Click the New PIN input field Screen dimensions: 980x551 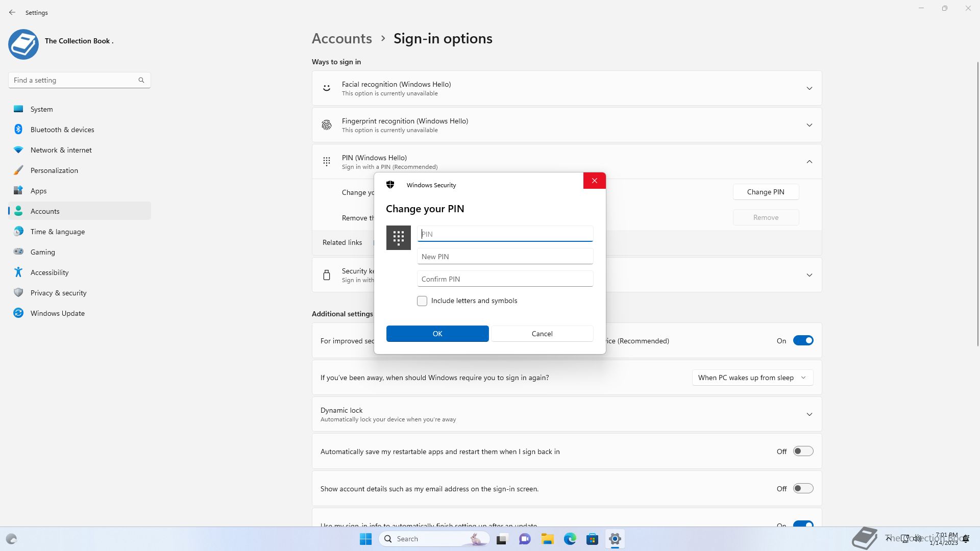tap(505, 256)
